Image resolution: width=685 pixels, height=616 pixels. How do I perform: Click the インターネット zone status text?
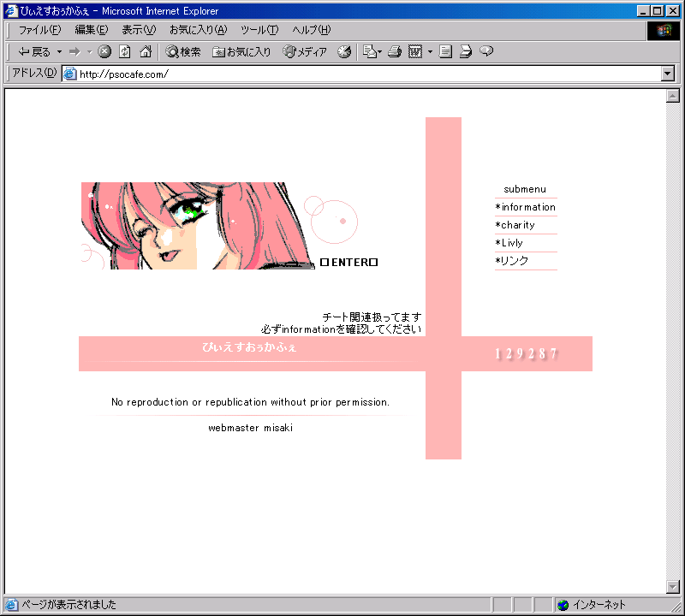click(x=599, y=605)
